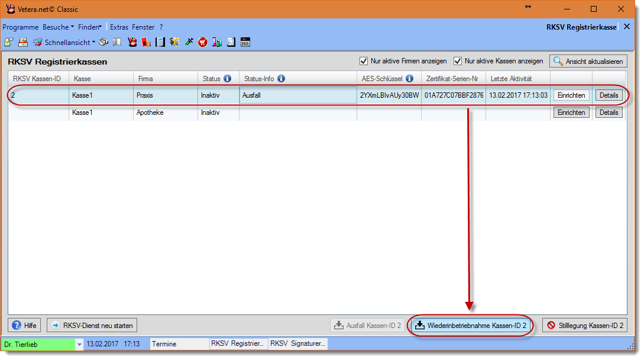
Task: Click the dollar-euro currency icon
Action: pos(174,42)
